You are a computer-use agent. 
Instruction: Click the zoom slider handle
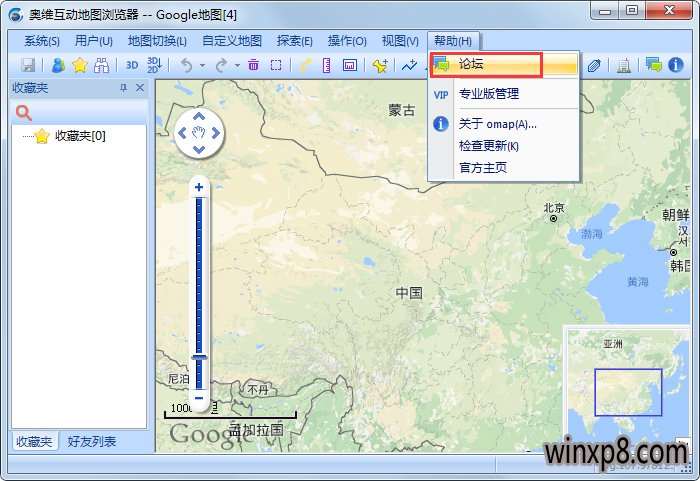pyautogui.click(x=199, y=357)
